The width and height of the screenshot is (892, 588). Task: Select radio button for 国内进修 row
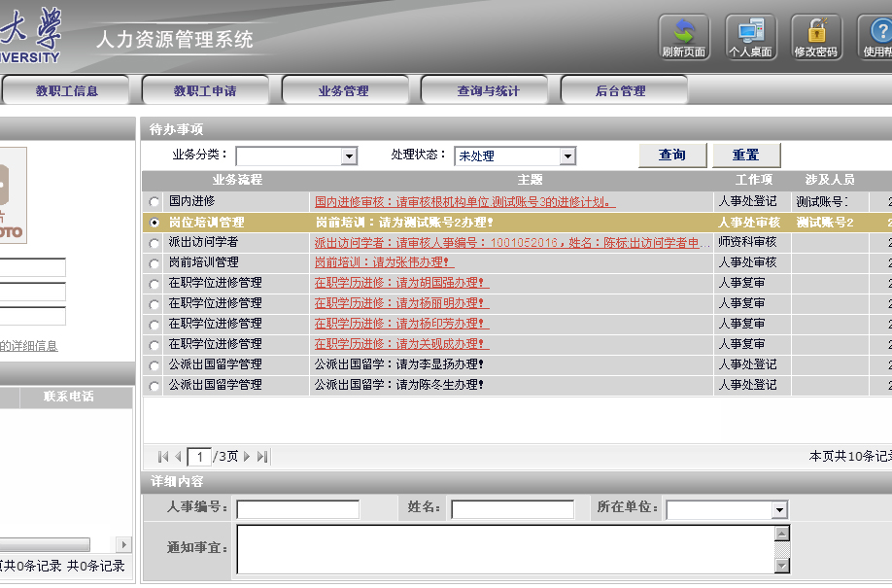point(154,202)
